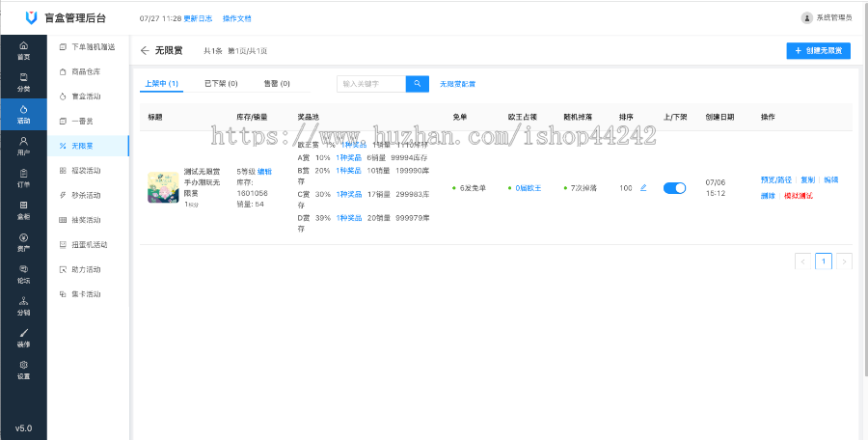Open the 更新日志 link in header
868x440 pixels.
pyautogui.click(x=198, y=18)
